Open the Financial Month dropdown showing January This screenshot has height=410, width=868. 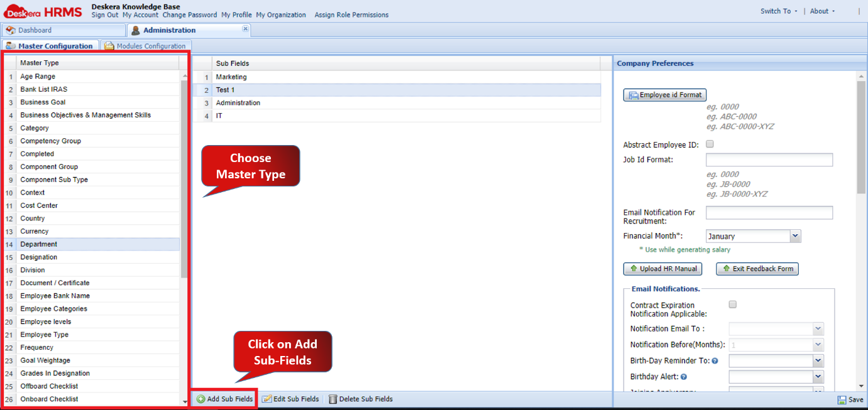pyautogui.click(x=796, y=235)
